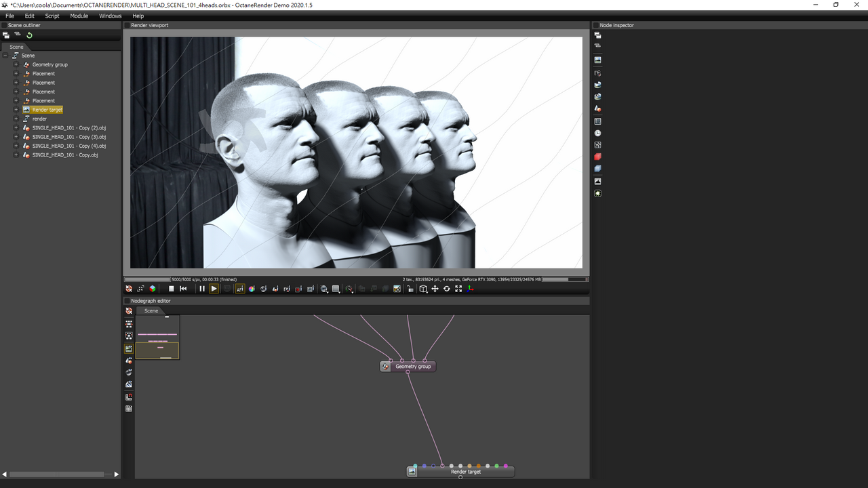
Task: Open the Script menu
Action: (x=52, y=16)
